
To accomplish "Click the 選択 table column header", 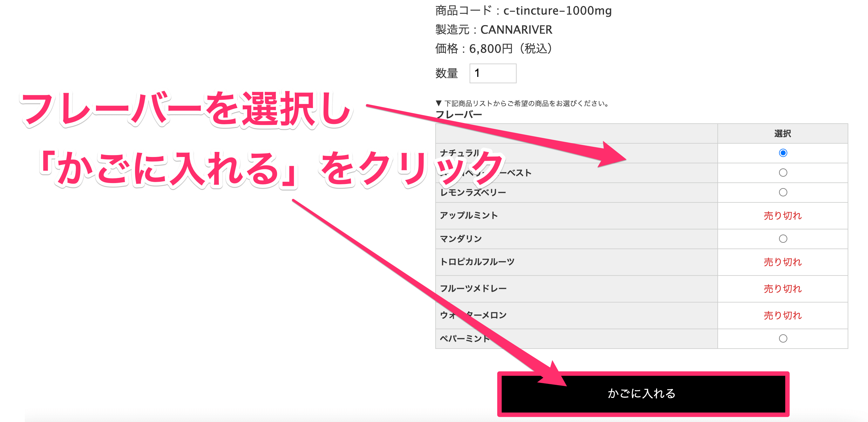I will (783, 133).
